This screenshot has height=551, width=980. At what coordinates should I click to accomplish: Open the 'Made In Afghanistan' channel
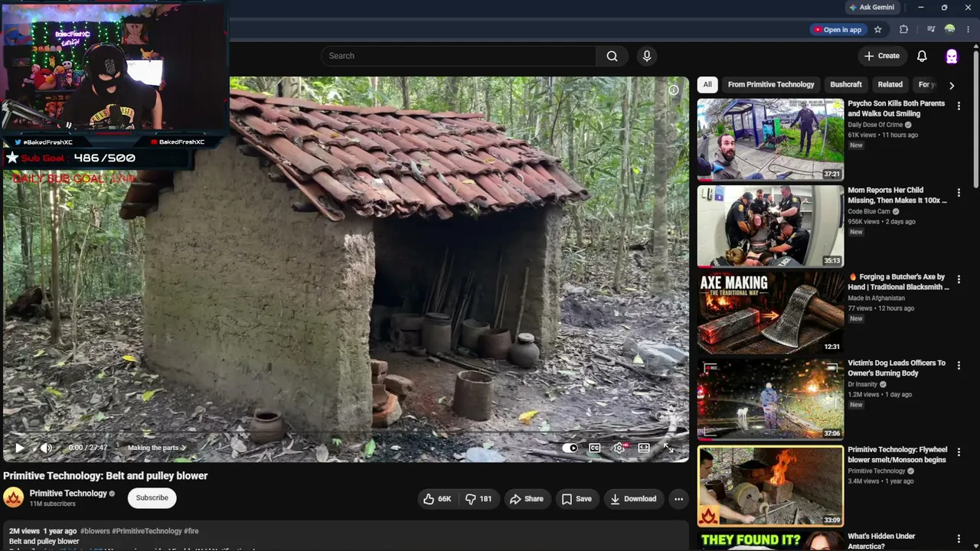(876, 298)
